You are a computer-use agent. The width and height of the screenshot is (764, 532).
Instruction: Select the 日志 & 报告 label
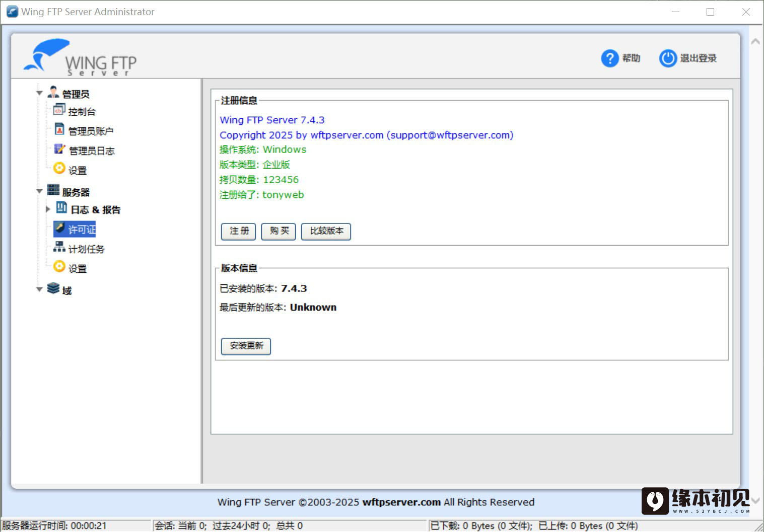[96, 210]
